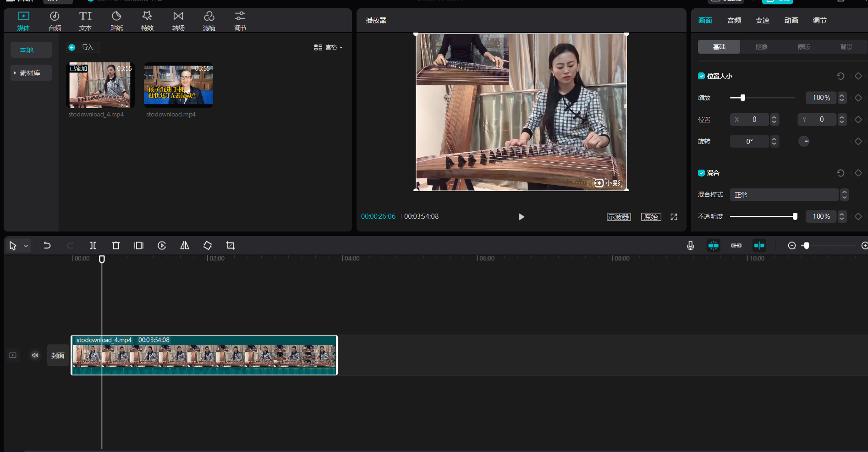Screen dimensions: 868x452
Task: Select the 抠像 sub-tab
Action: click(761, 47)
